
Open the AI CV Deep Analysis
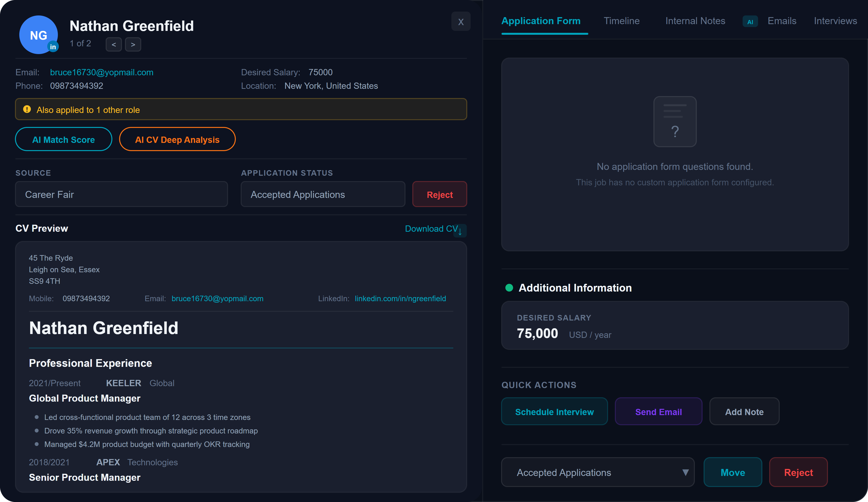[177, 139]
